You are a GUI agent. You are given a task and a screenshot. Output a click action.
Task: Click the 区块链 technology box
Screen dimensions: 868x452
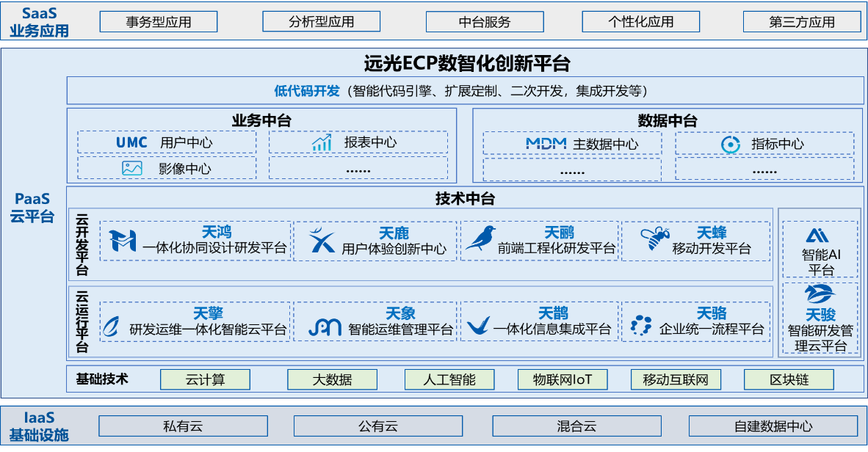click(789, 379)
